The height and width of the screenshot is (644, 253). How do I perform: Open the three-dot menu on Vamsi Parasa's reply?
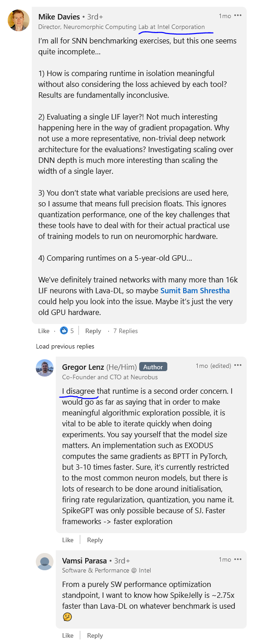(238, 559)
